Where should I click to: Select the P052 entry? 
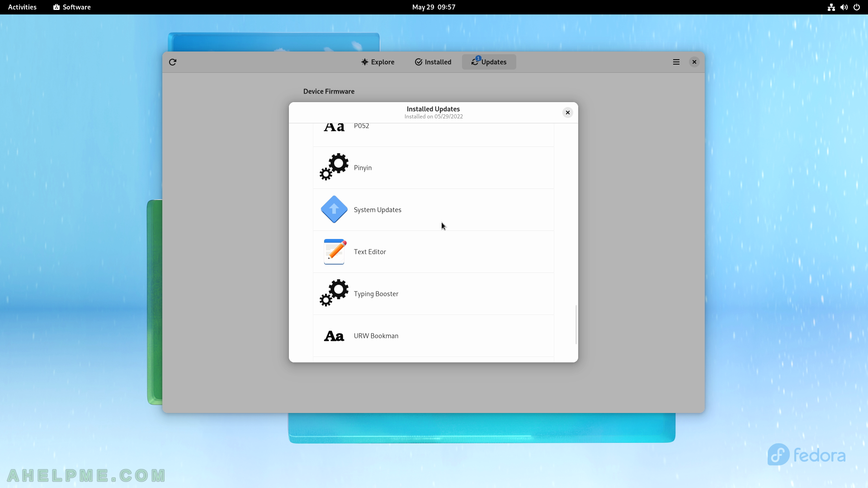pos(433,135)
